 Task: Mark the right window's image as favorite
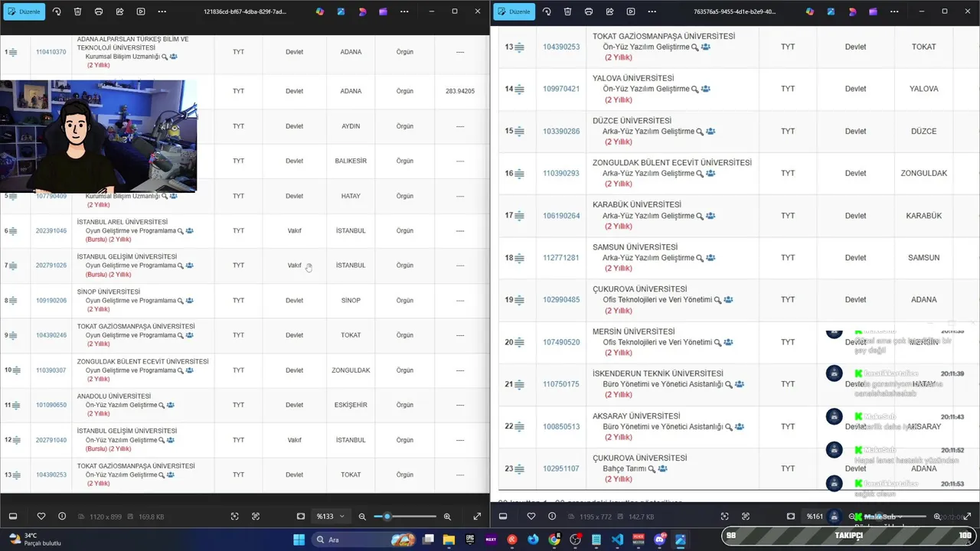(x=531, y=517)
